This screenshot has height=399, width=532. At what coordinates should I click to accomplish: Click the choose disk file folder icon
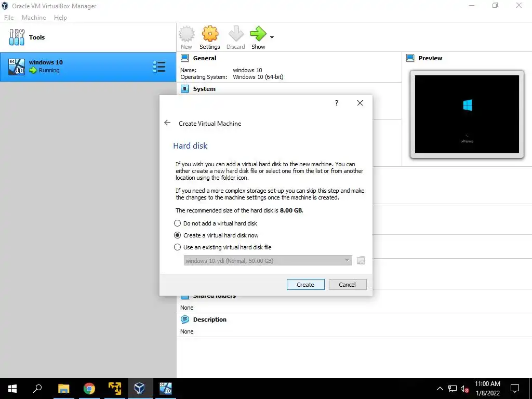click(361, 261)
